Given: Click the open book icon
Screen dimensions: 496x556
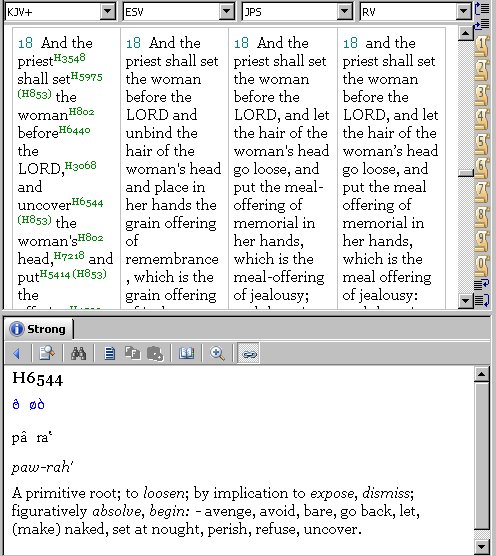Looking at the screenshot, I should click(186, 353).
